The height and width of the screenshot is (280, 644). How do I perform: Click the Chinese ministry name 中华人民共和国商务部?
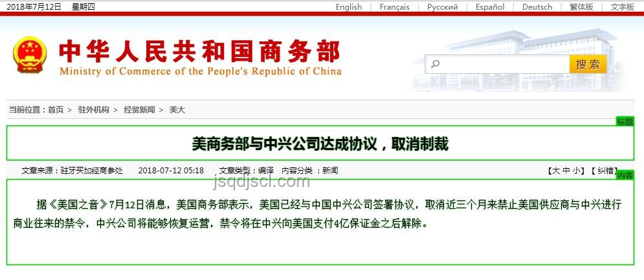coord(200,52)
